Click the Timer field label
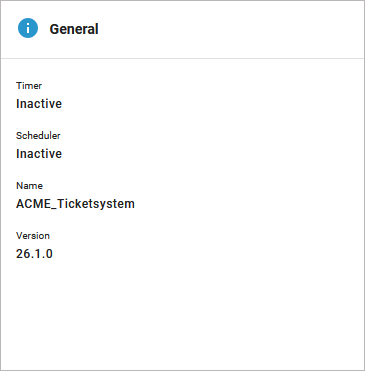This screenshot has width=365, height=371. click(x=29, y=86)
